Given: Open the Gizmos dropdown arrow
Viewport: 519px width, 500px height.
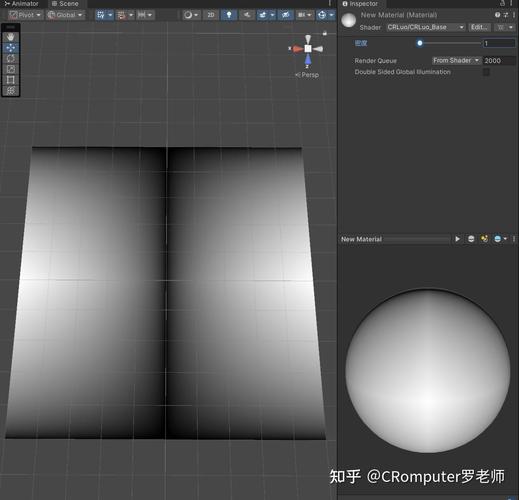Looking at the screenshot, I should (x=331, y=15).
